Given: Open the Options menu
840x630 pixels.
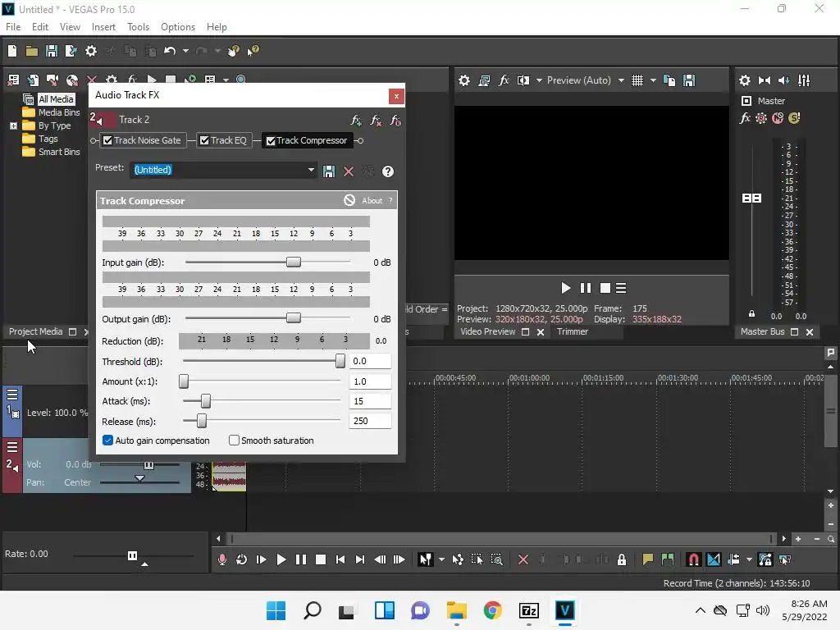Looking at the screenshot, I should 178,27.
